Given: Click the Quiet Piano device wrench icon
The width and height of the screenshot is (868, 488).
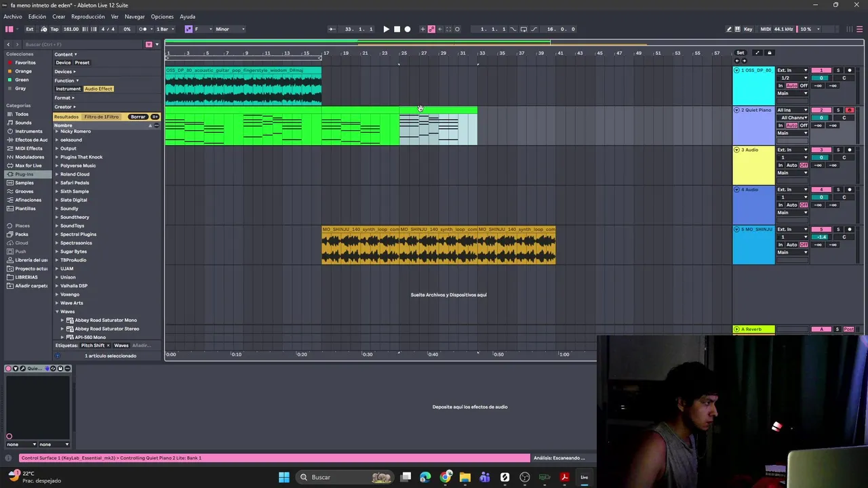Looking at the screenshot, I should (23, 369).
